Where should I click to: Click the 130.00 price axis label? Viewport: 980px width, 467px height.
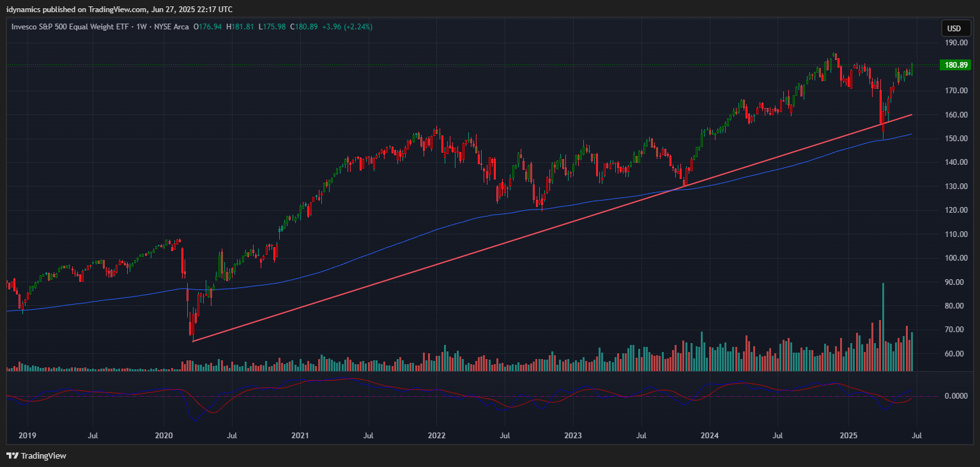tap(956, 187)
